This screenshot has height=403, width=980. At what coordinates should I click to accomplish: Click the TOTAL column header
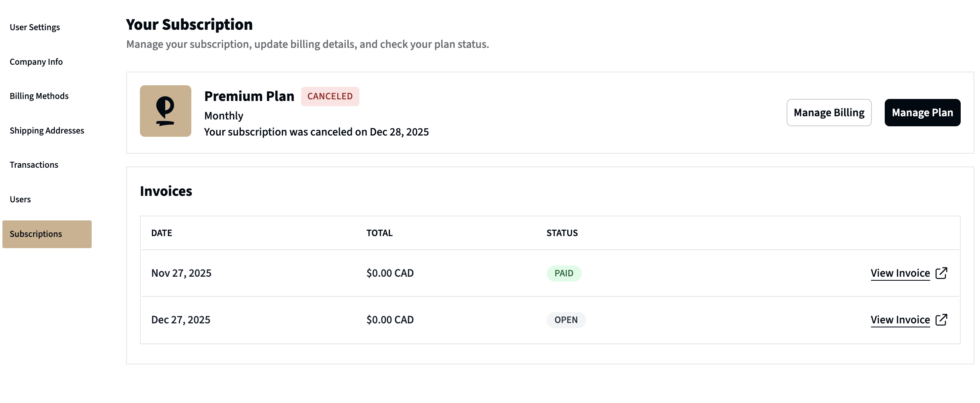379,233
